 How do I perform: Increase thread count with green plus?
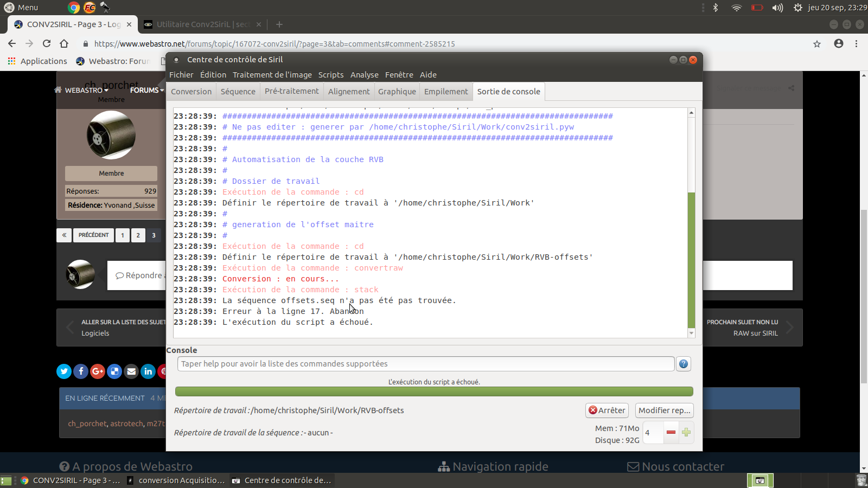[x=686, y=432]
